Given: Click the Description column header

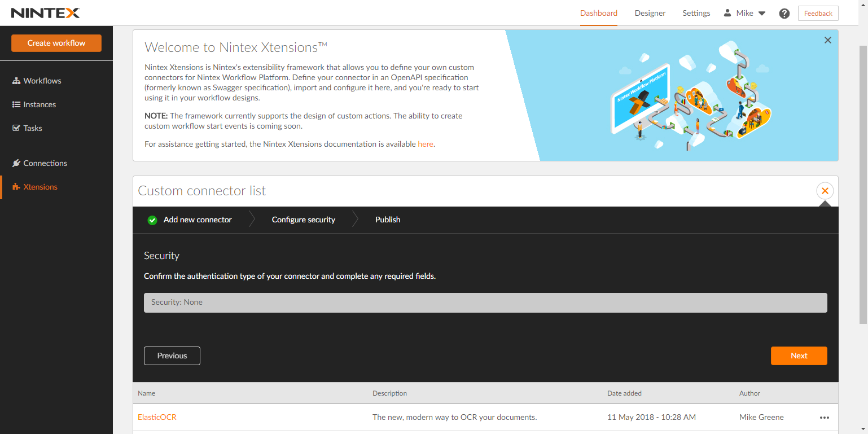Looking at the screenshot, I should (x=390, y=393).
